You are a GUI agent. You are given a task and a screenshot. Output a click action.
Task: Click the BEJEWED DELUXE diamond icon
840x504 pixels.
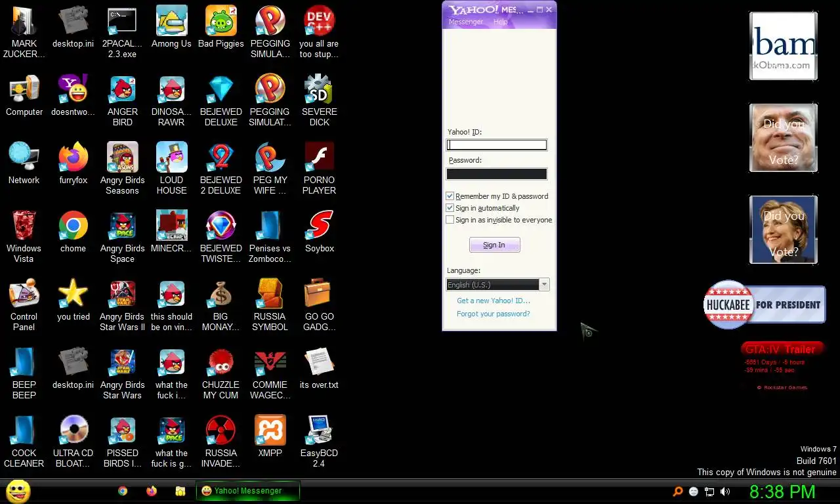220,89
